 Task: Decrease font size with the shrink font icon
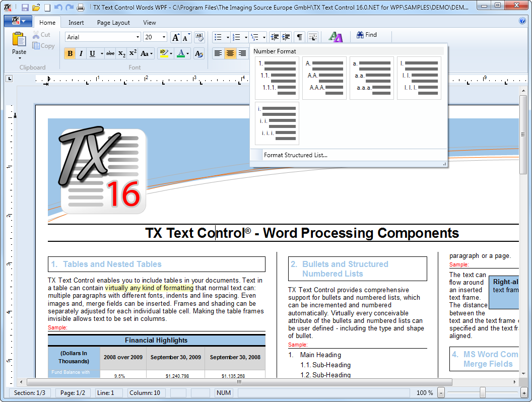(x=185, y=37)
